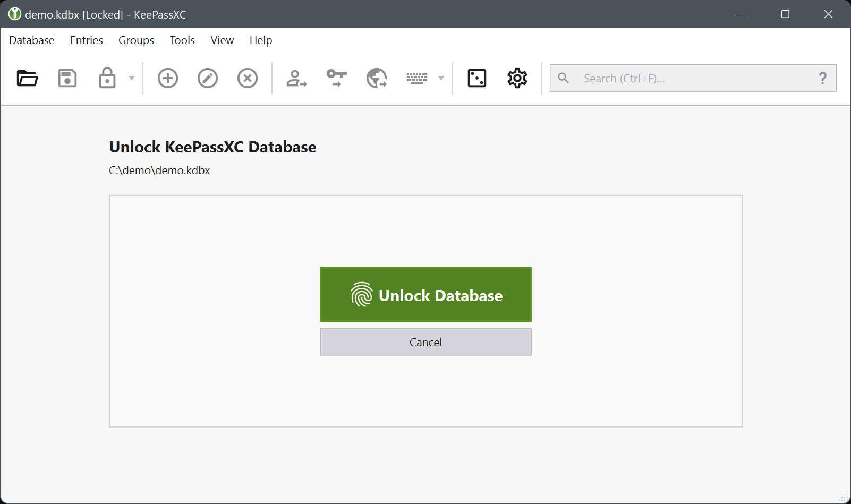Open the Groups menu
The height and width of the screenshot is (504, 851).
pyautogui.click(x=136, y=40)
